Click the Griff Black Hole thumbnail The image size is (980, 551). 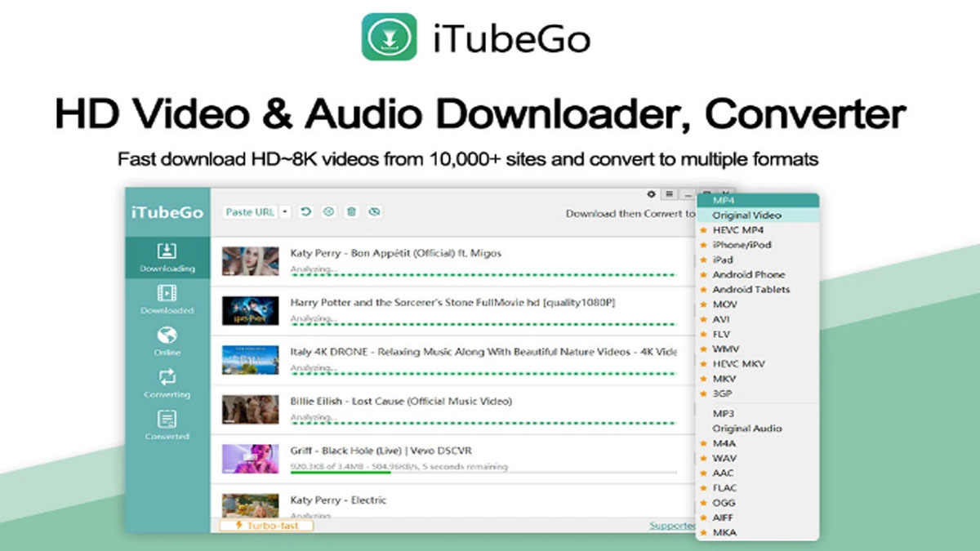[251, 458]
